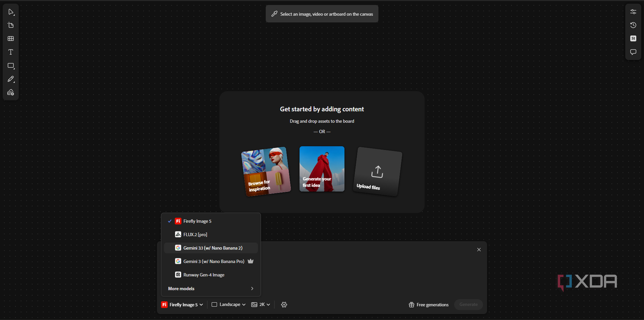Choose Gemini 3.1 (w/ Nano Banana 2)
The width and height of the screenshot is (644, 320).
tap(211, 248)
